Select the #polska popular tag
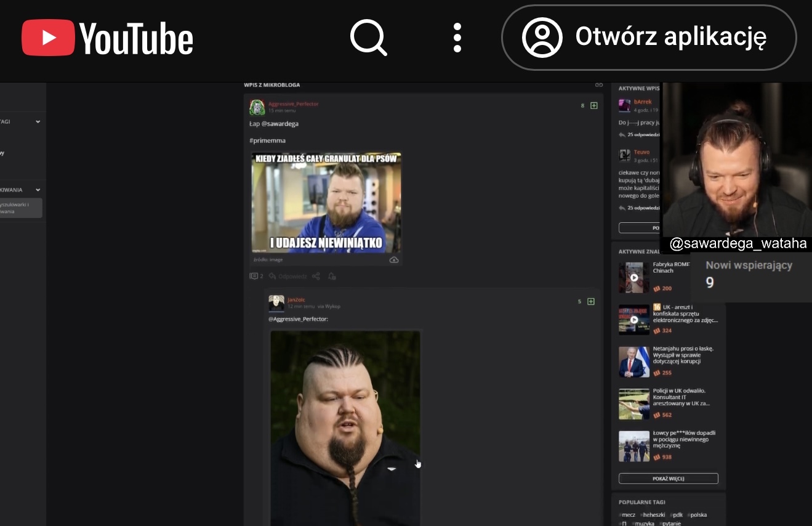812x526 pixels. click(697, 515)
